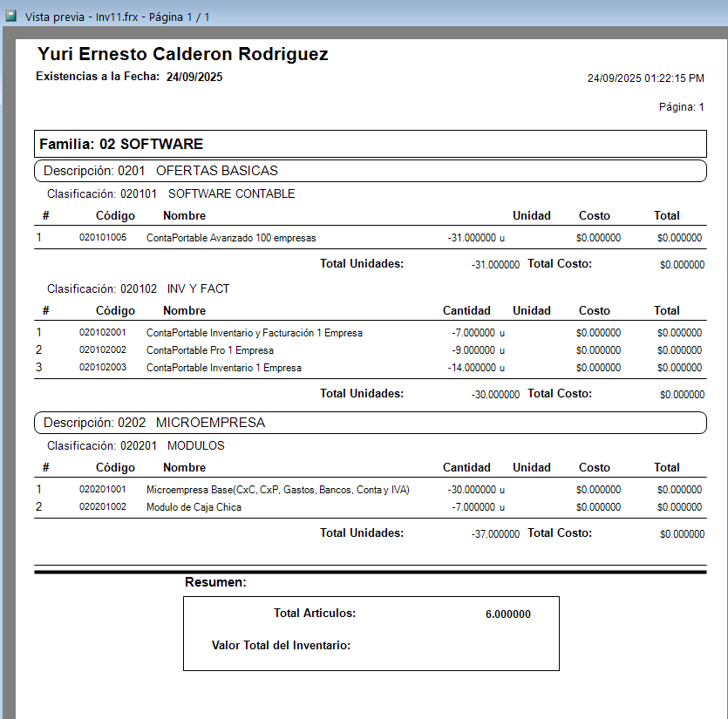Click the Modulo de Caja Chica row

pyautogui.click(x=371, y=507)
